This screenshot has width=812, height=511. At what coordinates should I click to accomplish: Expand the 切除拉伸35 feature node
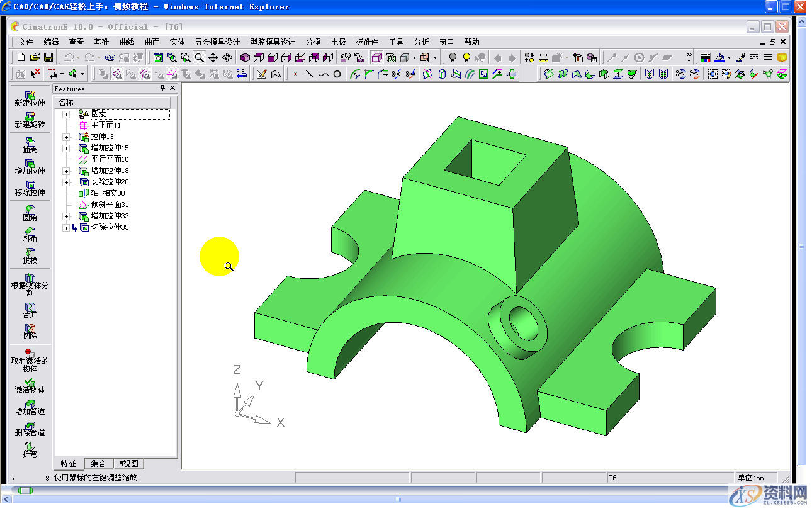tap(66, 228)
